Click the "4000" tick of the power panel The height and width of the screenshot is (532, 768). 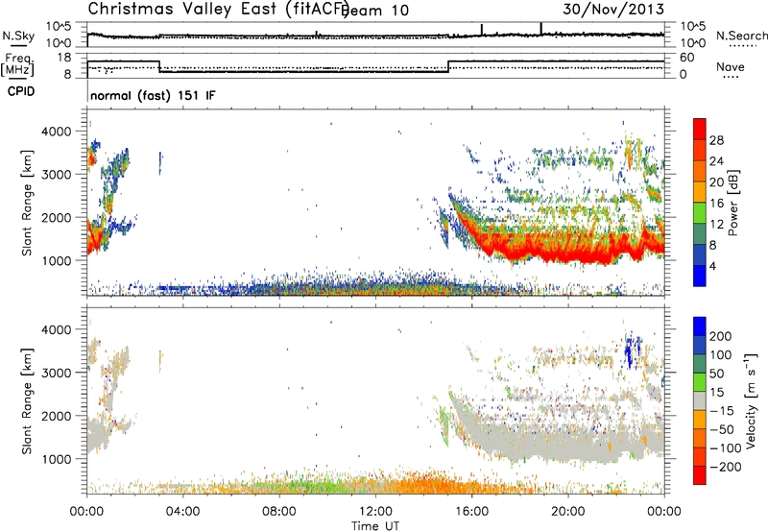tap(57, 132)
